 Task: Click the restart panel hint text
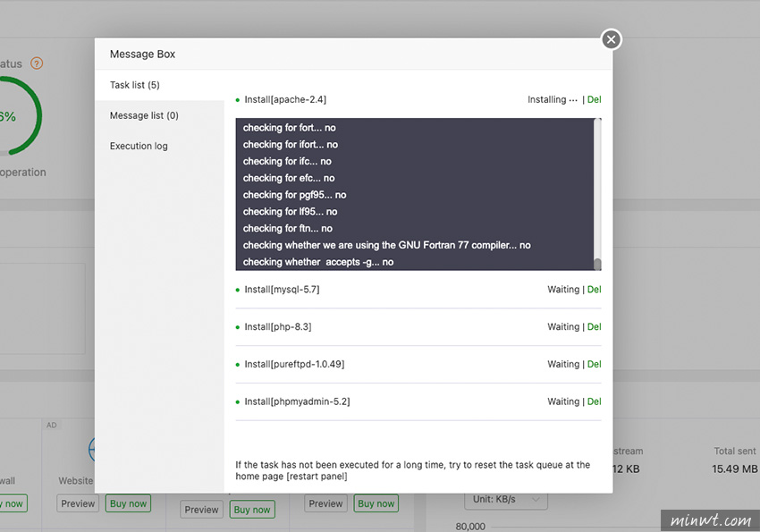tap(412, 470)
